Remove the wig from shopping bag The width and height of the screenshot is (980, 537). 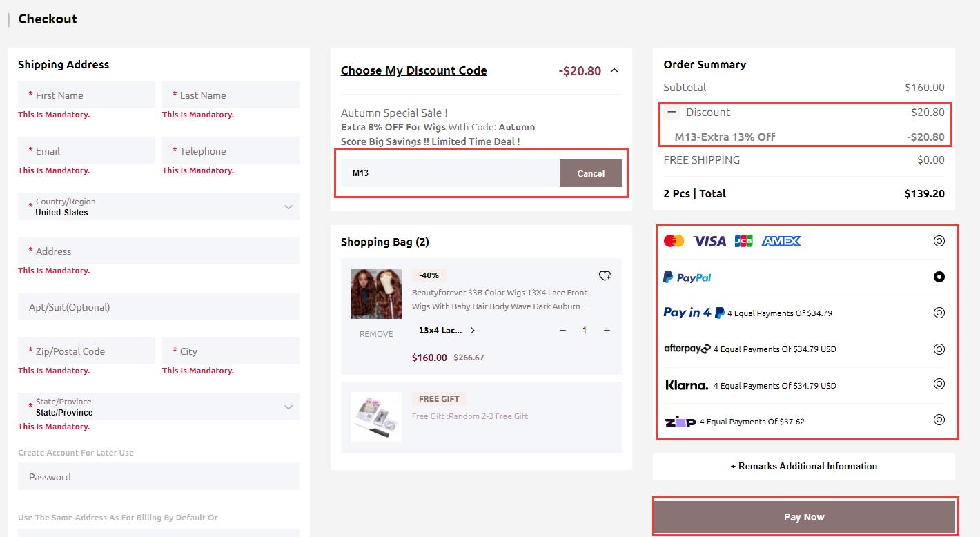[376, 334]
